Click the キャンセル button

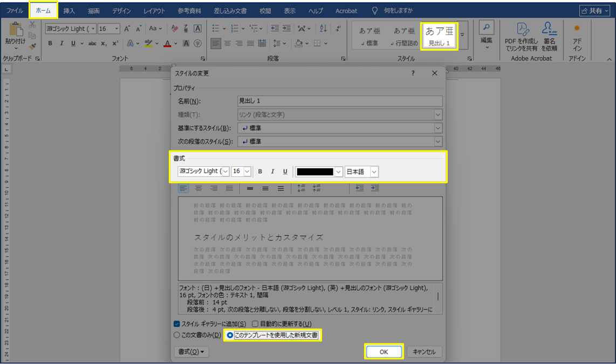click(x=424, y=352)
